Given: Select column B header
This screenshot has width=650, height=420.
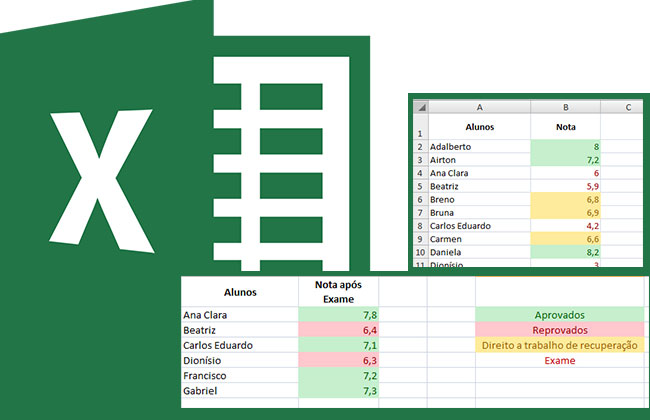Looking at the screenshot, I should 565,107.
